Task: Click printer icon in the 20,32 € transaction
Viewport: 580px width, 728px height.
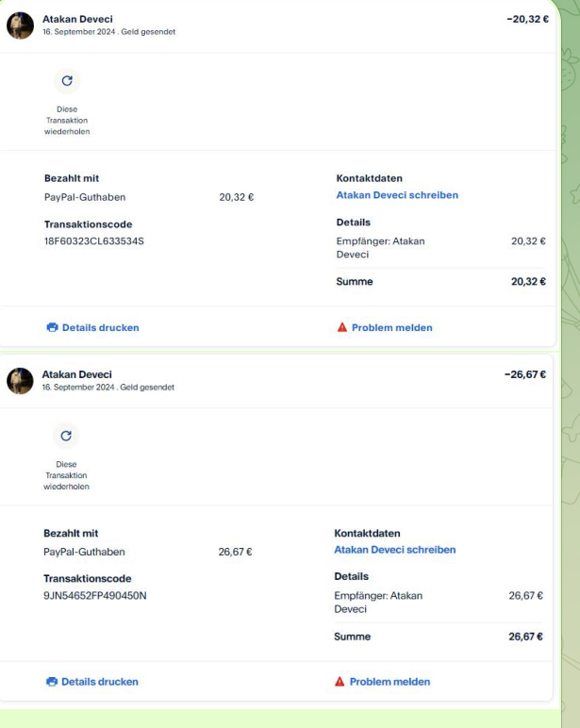Action: click(52, 328)
